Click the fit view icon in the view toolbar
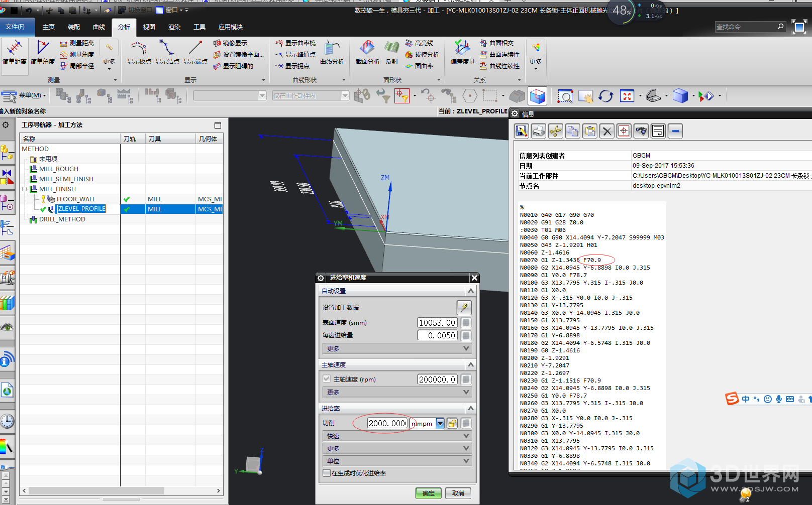This screenshot has width=812, height=505. pyautogui.click(x=627, y=96)
